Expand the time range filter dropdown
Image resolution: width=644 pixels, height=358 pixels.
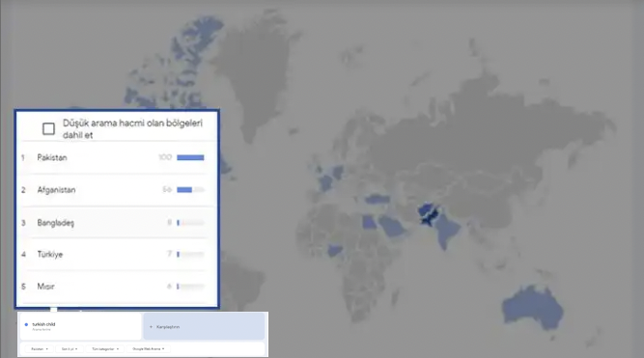(69, 349)
